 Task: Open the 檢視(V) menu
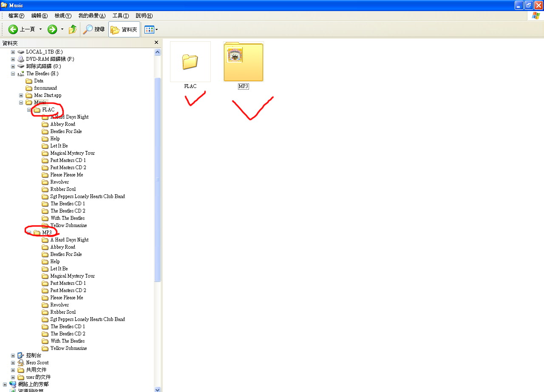(x=63, y=16)
